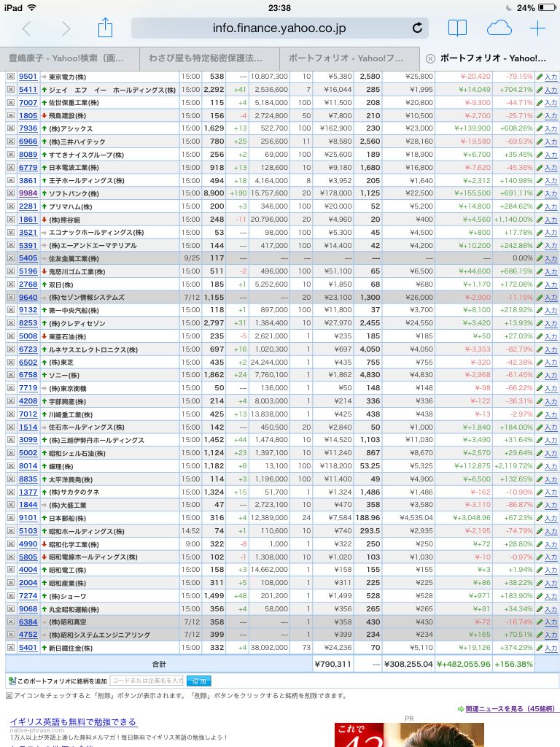Viewport: 560px width, 747px height.
Task: Click the pencil edit icon for 住友金属工業 row
Action: [x=540, y=258]
